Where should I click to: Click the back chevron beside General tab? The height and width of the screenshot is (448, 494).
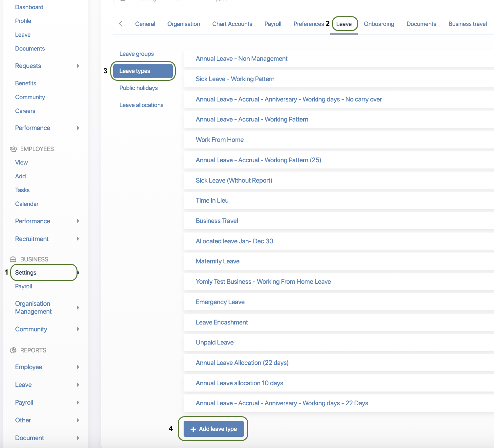coord(121,24)
